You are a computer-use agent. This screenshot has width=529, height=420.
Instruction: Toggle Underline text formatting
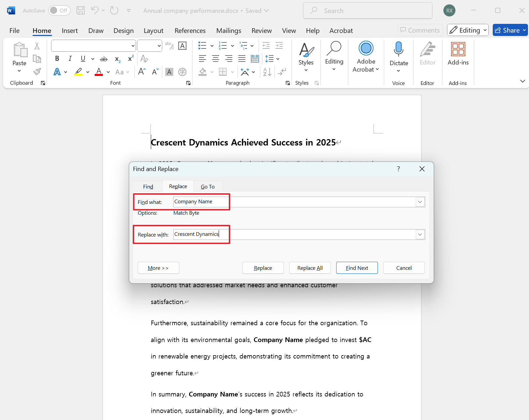(83, 59)
